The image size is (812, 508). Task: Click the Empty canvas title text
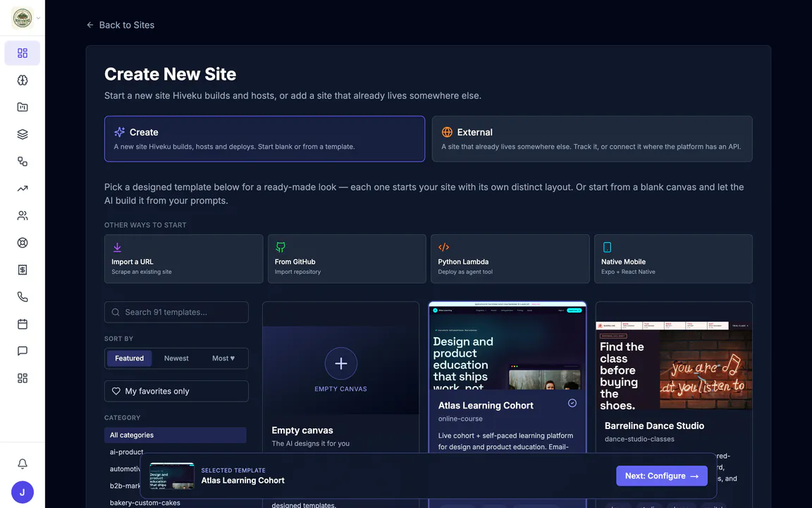pyautogui.click(x=302, y=430)
